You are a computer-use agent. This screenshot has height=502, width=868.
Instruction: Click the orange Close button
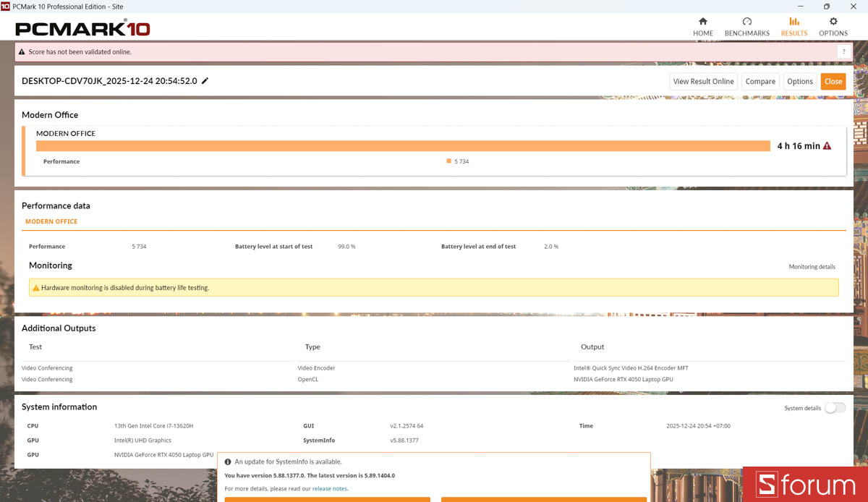(833, 82)
